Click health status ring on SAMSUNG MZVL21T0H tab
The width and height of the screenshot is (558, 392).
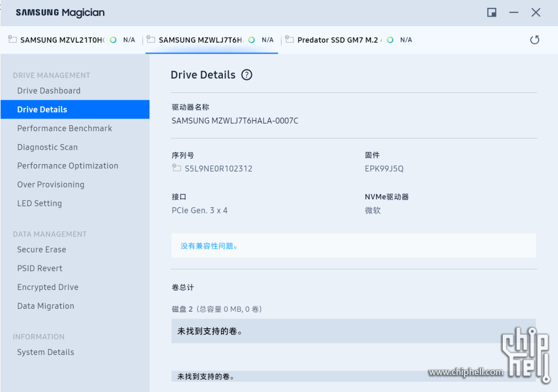point(113,40)
